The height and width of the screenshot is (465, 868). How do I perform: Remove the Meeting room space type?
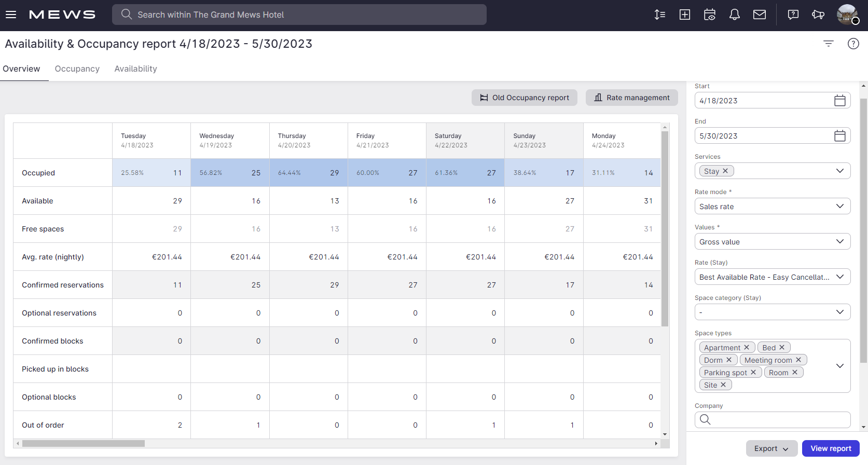(798, 360)
